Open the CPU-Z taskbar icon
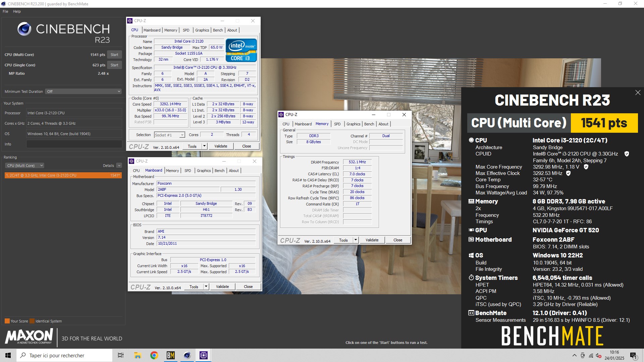This screenshot has height=362, width=644. point(204,355)
